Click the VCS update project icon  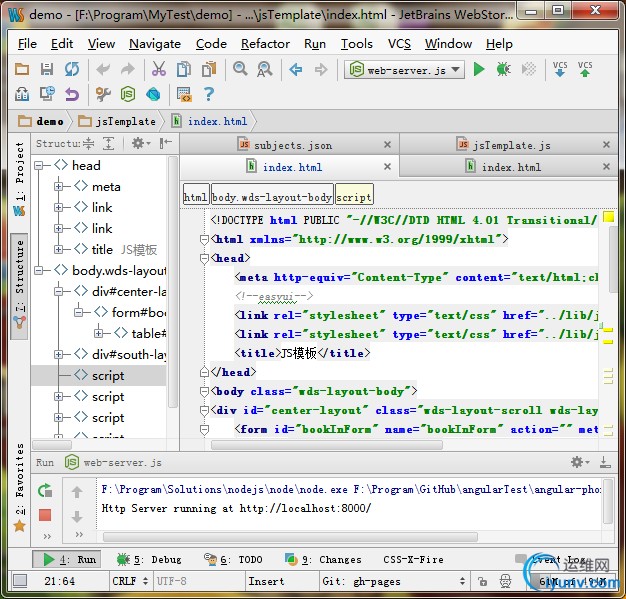pos(560,69)
